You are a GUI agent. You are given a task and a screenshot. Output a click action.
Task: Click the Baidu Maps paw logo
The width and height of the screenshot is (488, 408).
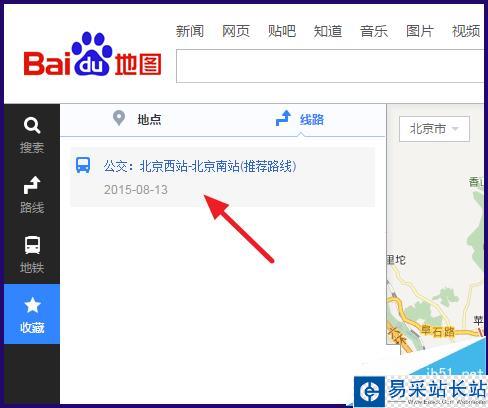click(x=92, y=54)
